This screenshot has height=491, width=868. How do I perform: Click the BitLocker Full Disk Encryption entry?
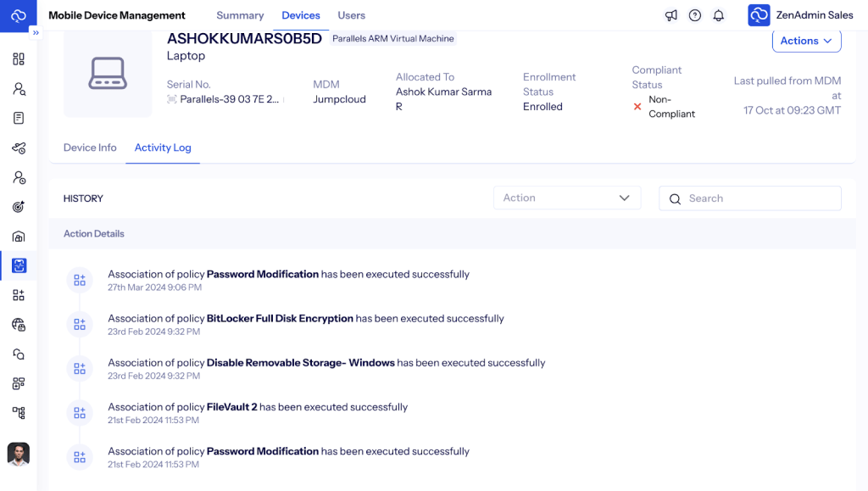click(280, 319)
